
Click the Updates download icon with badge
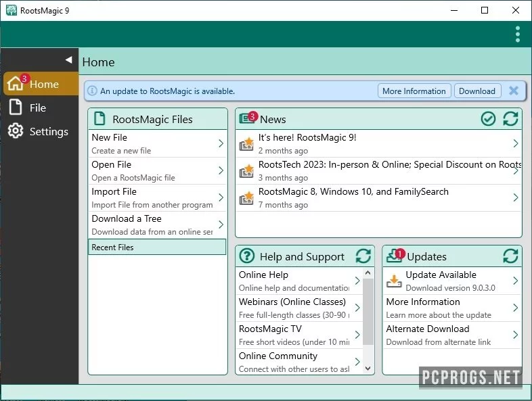tap(395, 255)
